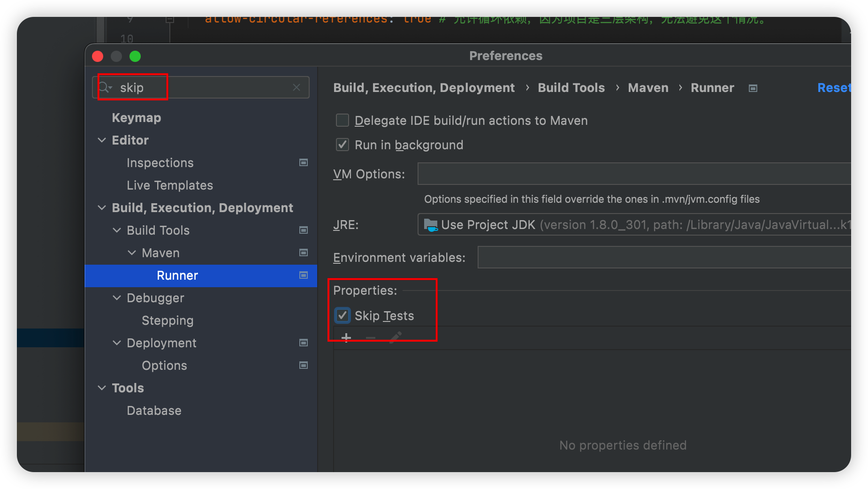Reset the Runner settings changes
The image size is (868, 489).
[x=834, y=88]
